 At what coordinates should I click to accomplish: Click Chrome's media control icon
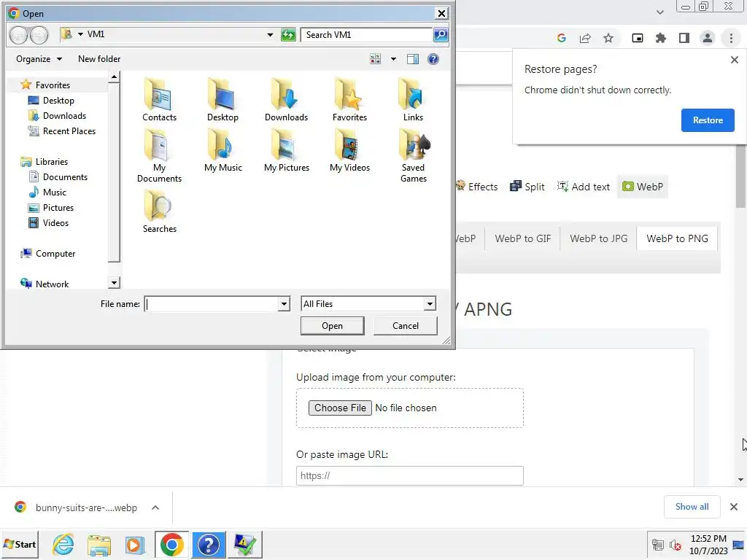coord(638,38)
